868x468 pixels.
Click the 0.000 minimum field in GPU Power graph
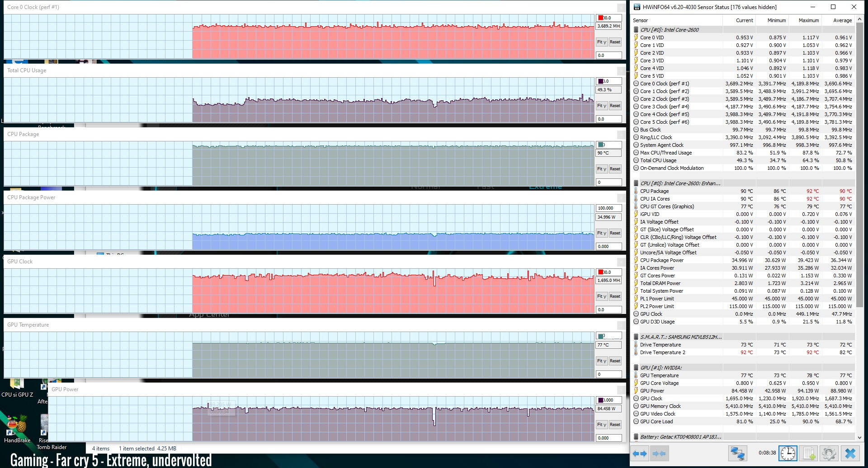click(x=609, y=438)
